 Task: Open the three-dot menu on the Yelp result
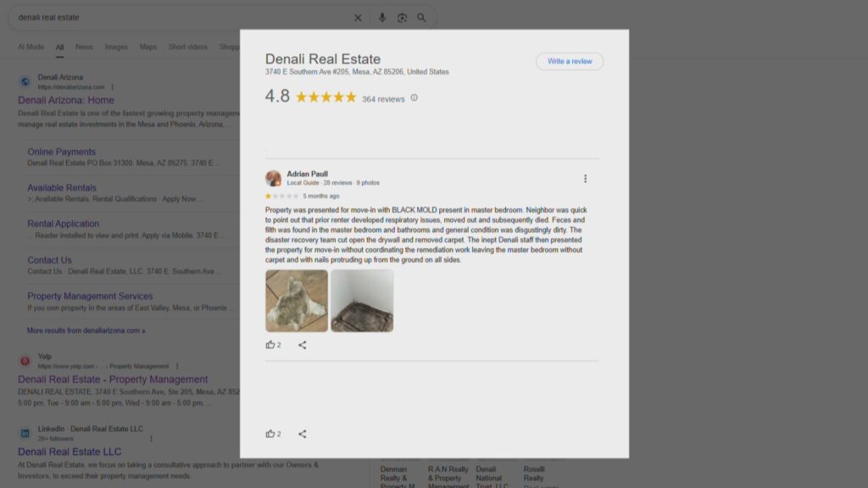(x=177, y=366)
